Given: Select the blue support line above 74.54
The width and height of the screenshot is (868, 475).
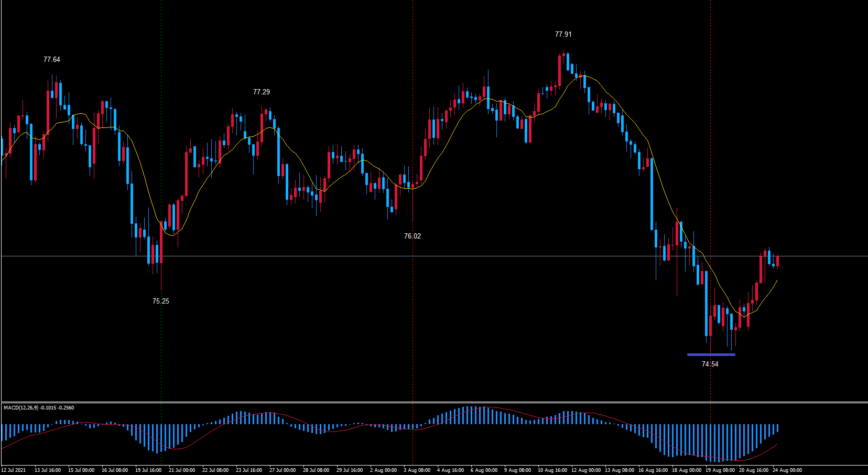Looking at the screenshot, I should tap(711, 355).
